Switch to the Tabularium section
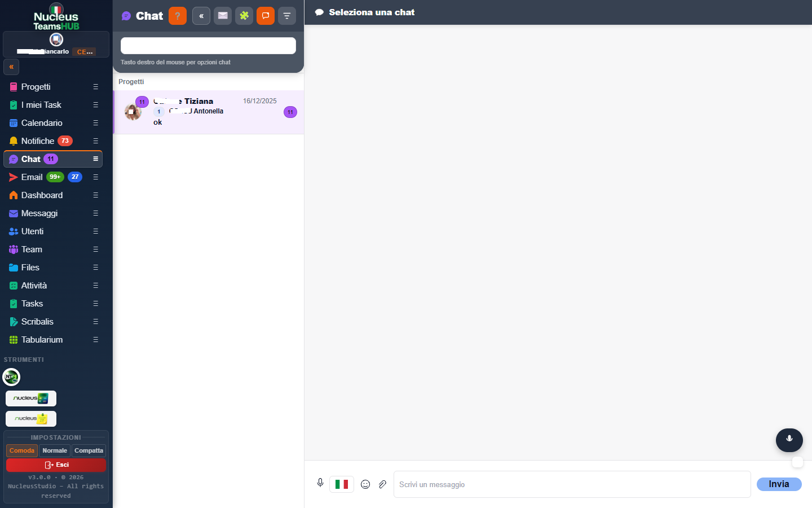The height and width of the screenshot is (508, 812). 41,339
